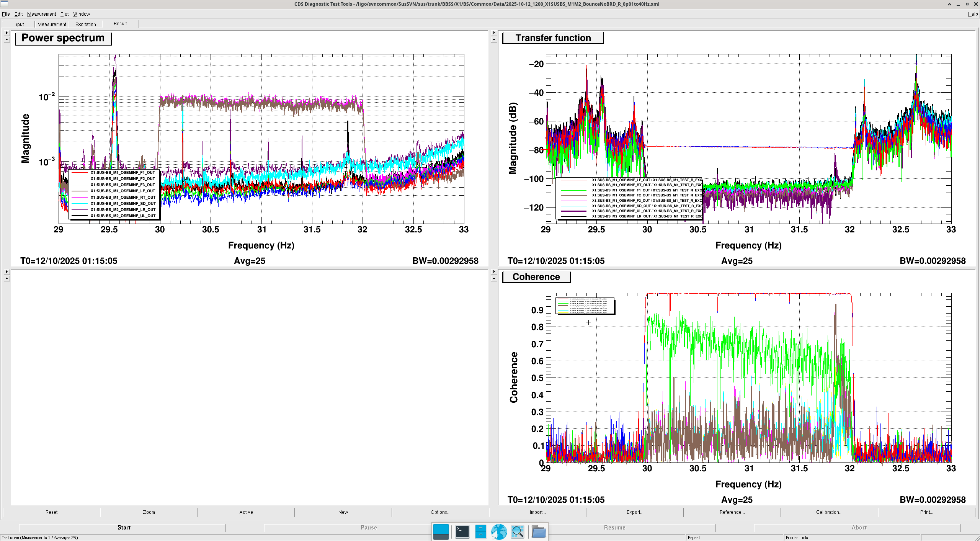Click the file cabinet icon in the dock
The height and width of the screenshot is (541, 980).
click(480, 531)
